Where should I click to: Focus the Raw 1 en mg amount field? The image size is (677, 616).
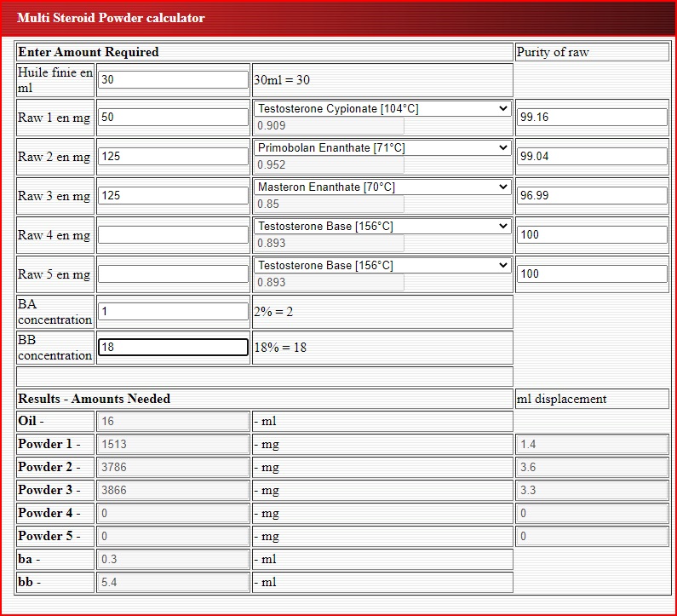(173, 118)
